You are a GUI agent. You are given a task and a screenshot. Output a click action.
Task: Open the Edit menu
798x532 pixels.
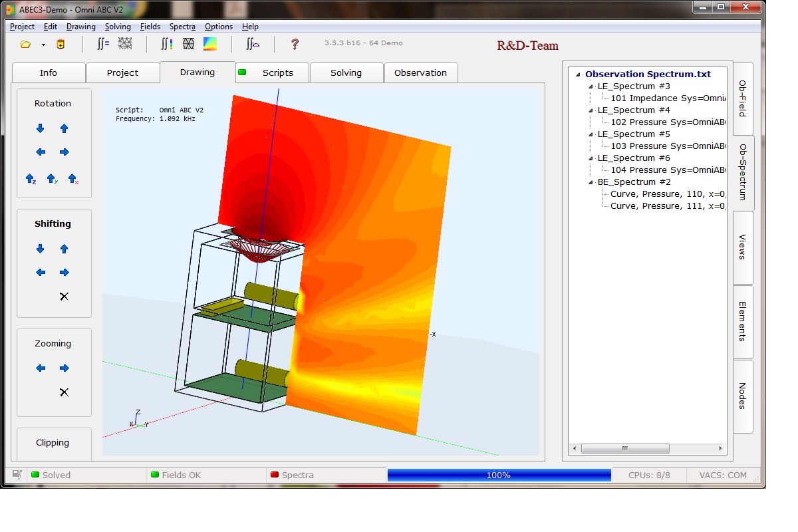pos(51,27)
